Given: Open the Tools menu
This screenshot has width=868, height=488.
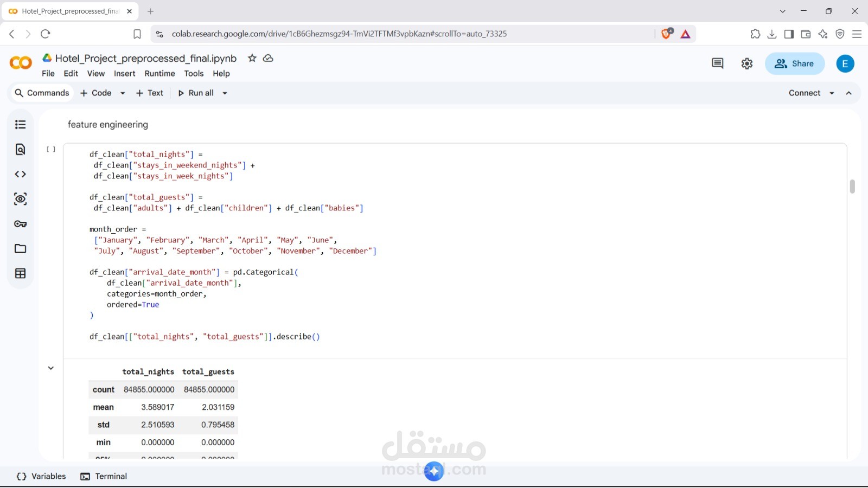Looking at the screenshot, I should (194, 74).
